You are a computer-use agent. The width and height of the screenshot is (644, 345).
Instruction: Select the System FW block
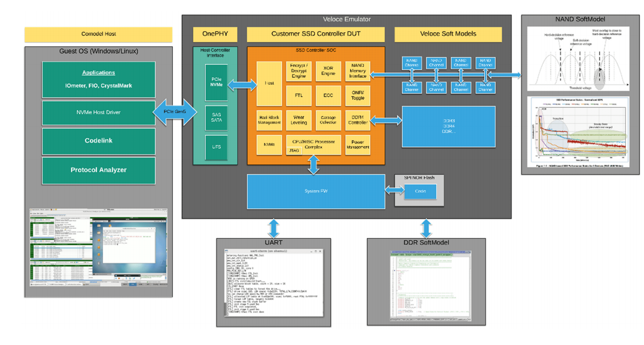point(316,192)
